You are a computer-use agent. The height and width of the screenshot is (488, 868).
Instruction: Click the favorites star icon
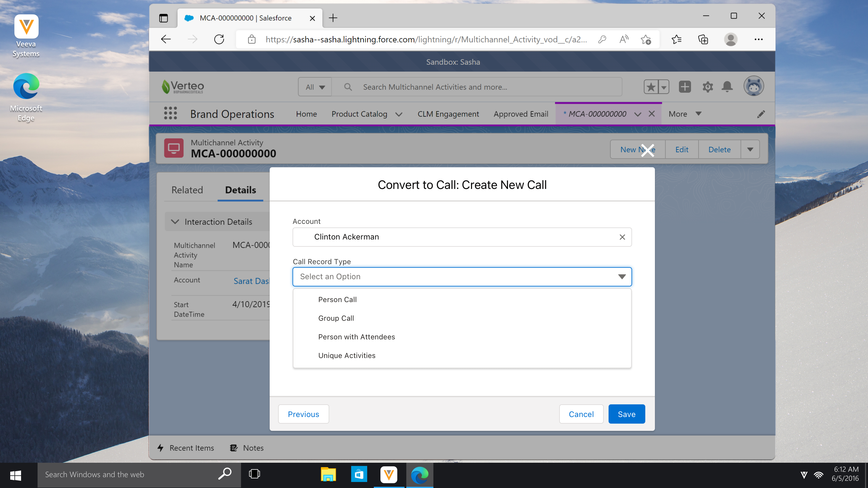[x=651, y=87]
